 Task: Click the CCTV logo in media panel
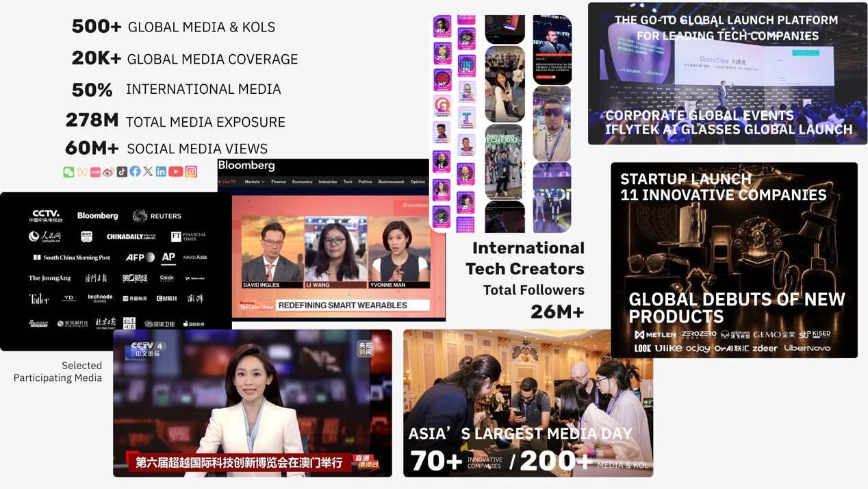pos(46,216)
